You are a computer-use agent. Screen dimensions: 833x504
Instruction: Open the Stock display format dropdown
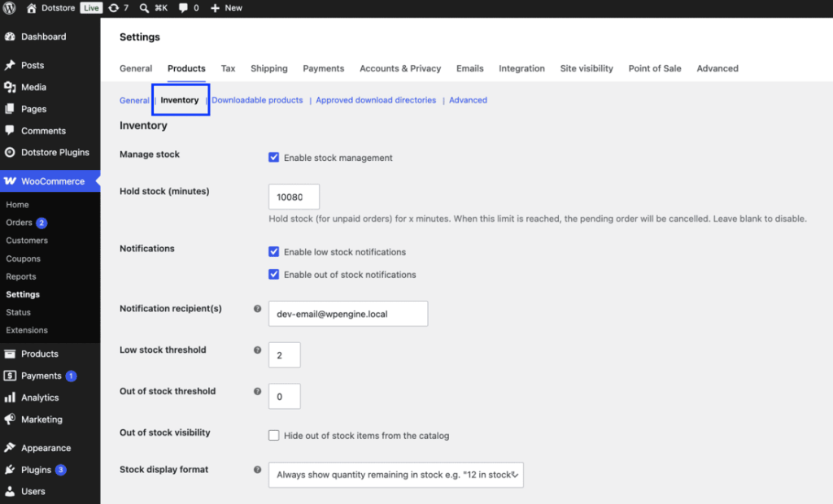[x=396, y=475]
